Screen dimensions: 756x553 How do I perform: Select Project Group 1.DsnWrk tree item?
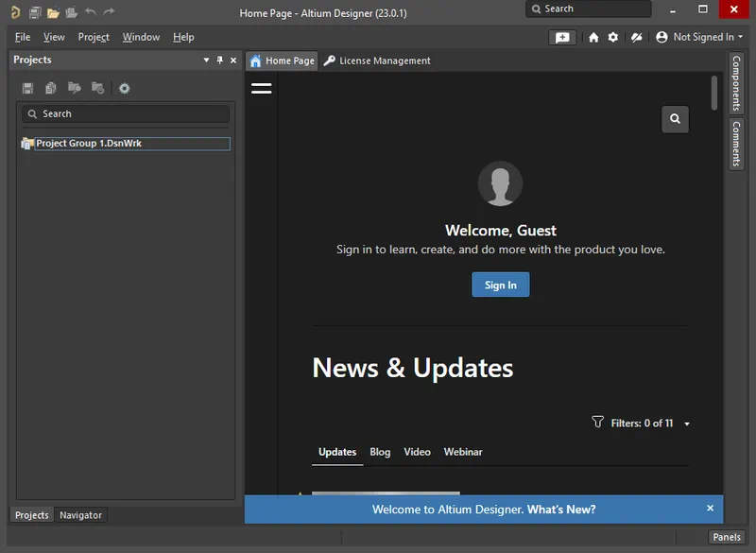(132, 144)
